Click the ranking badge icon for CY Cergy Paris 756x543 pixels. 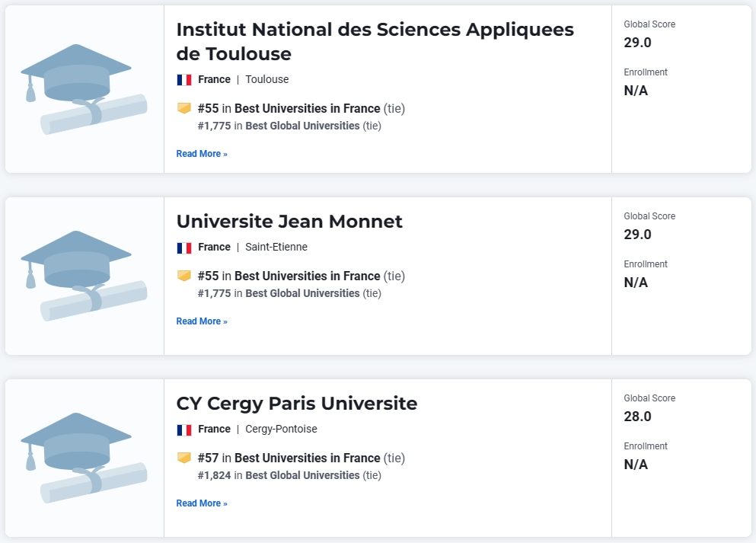click(184, 458)
